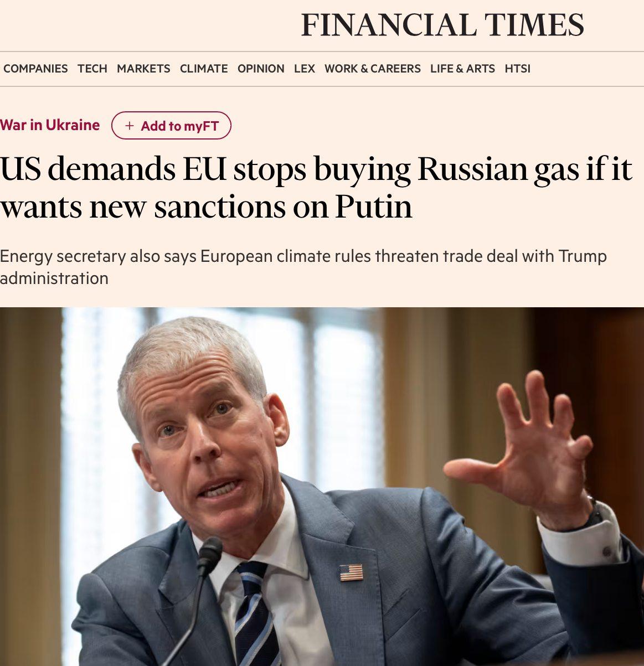Click the article headline about Russian gas
This screenshot has width=644, height=666.
(x=316, y=188)
